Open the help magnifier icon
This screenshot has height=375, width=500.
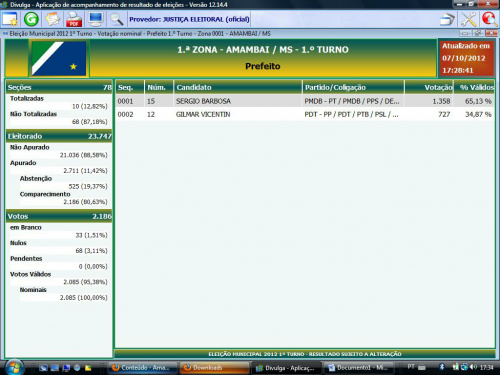point(489,19)
